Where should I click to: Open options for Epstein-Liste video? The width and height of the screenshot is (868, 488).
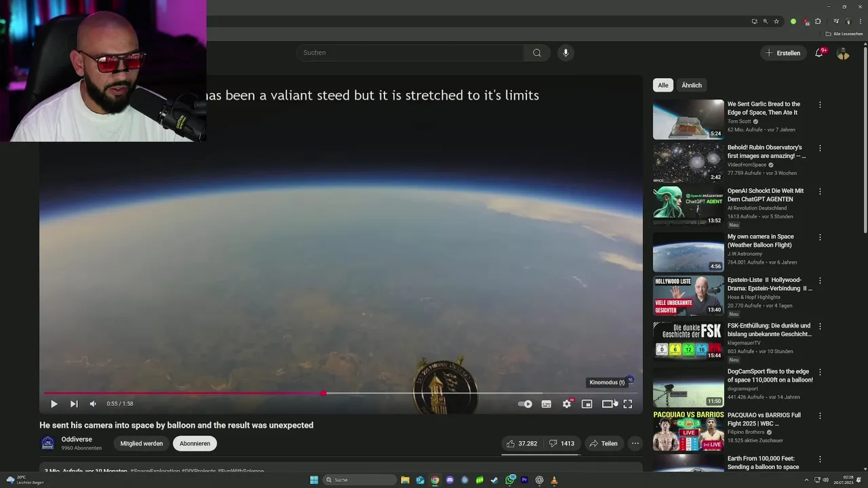pyautogui.click(x=820, y=281)
